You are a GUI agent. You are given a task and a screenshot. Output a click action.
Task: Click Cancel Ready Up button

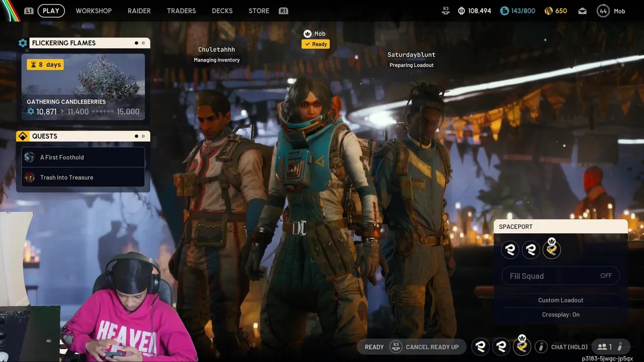pyautogui.click(x=432, y=347)
